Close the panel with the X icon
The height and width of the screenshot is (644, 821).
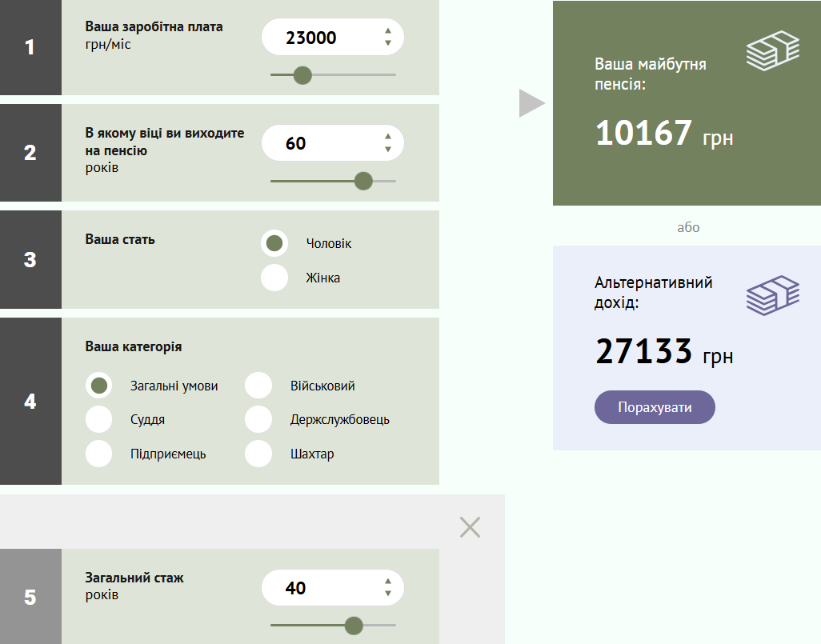[470, 526]
